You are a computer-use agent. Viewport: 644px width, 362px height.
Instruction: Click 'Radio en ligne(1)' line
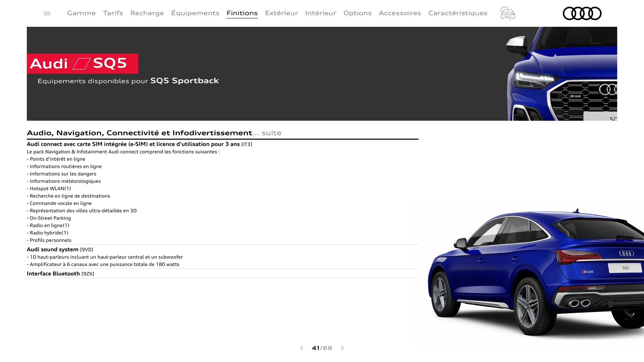click(x=48, y=225)
